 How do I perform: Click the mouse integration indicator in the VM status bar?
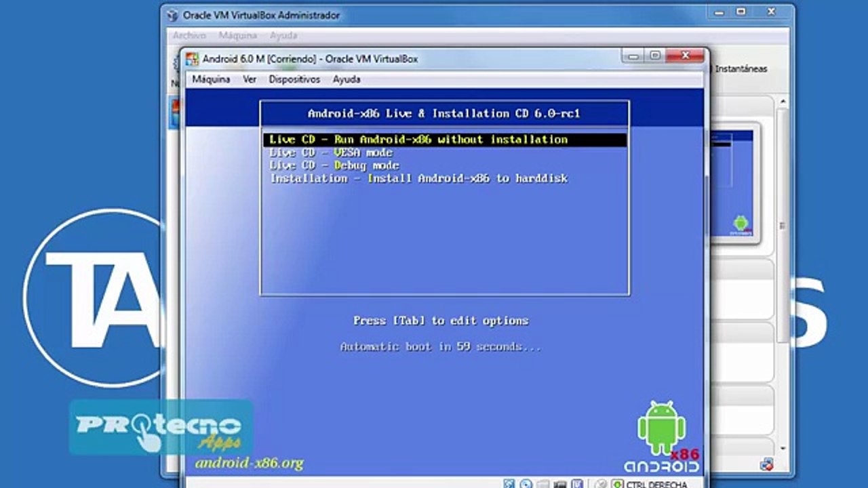(600, 484)
